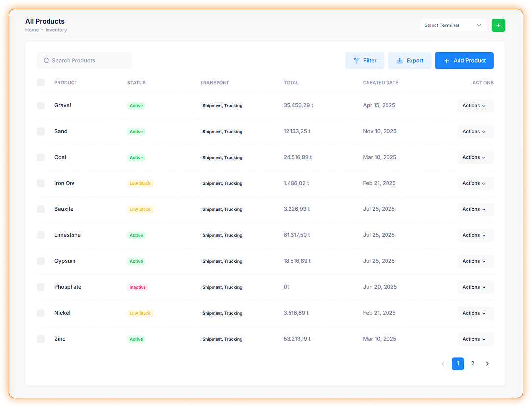
Task: Expand Actions dropdown for Coal
Action: tap(475, 157)
